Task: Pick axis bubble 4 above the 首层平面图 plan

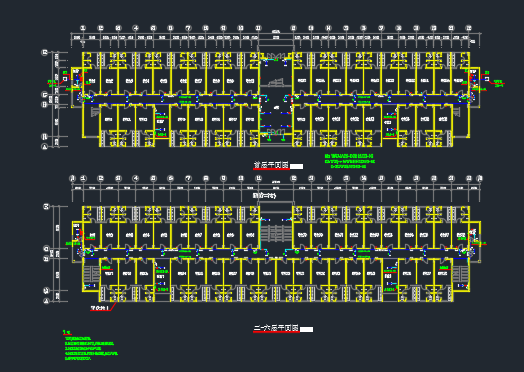Action: click(x=135, y=28)
